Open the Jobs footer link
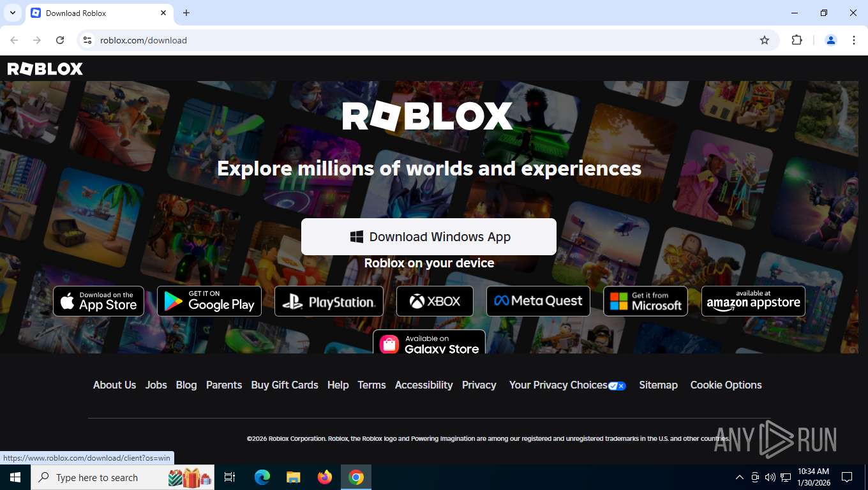This screenshot has height=490, width=868. tap(156, 385)
